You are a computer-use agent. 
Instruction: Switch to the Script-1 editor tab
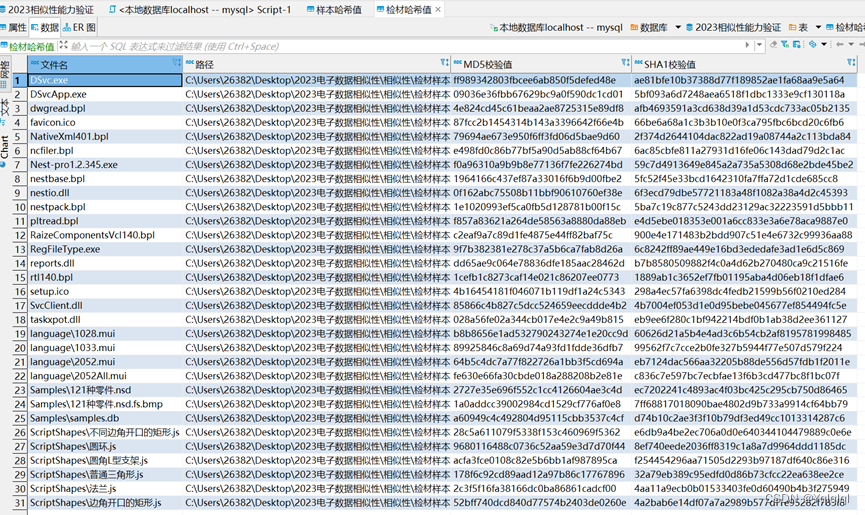click(x=200, y=9)
